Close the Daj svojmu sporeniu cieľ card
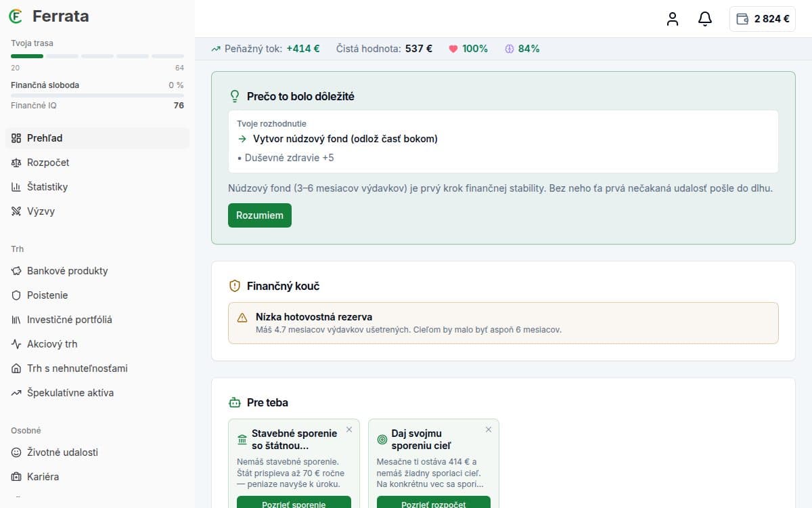 [489, 429]
